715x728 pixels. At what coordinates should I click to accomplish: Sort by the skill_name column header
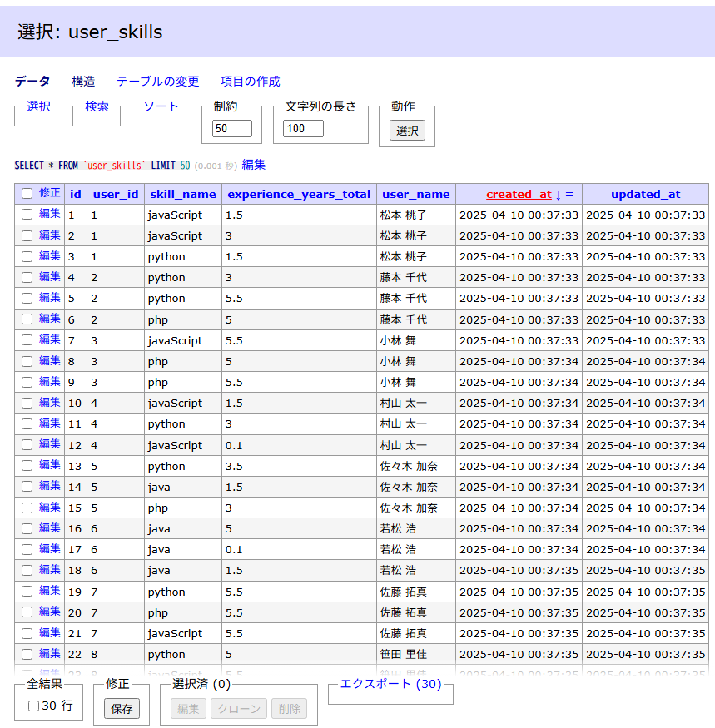tap(183, 194)
